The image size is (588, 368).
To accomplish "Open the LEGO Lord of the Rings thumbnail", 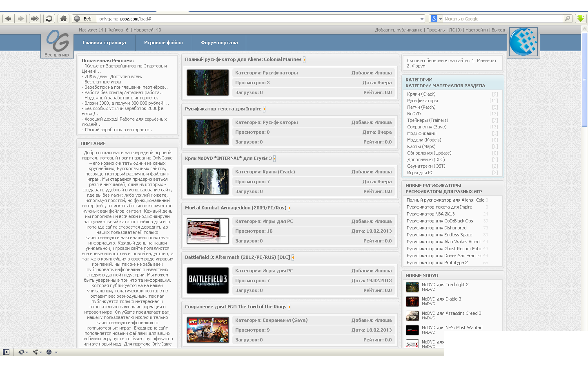I will [x=208, y=330].
